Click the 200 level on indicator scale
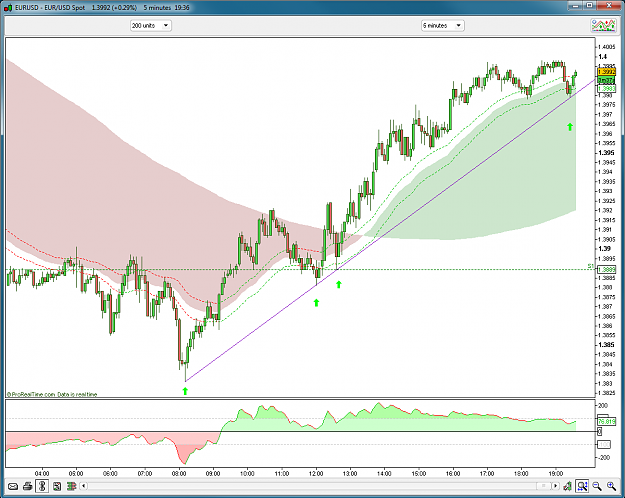Image resolution: width=625 pixels, height=498 pixels. click(x=603, y=405)
